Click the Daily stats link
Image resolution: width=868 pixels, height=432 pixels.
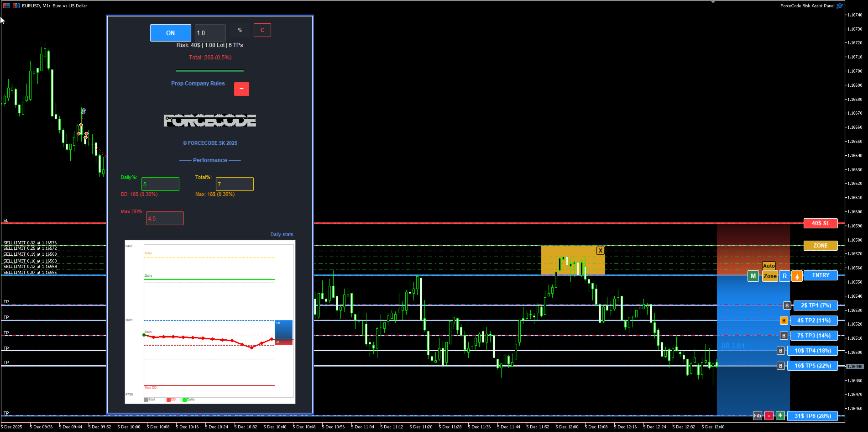coord(282,234)
